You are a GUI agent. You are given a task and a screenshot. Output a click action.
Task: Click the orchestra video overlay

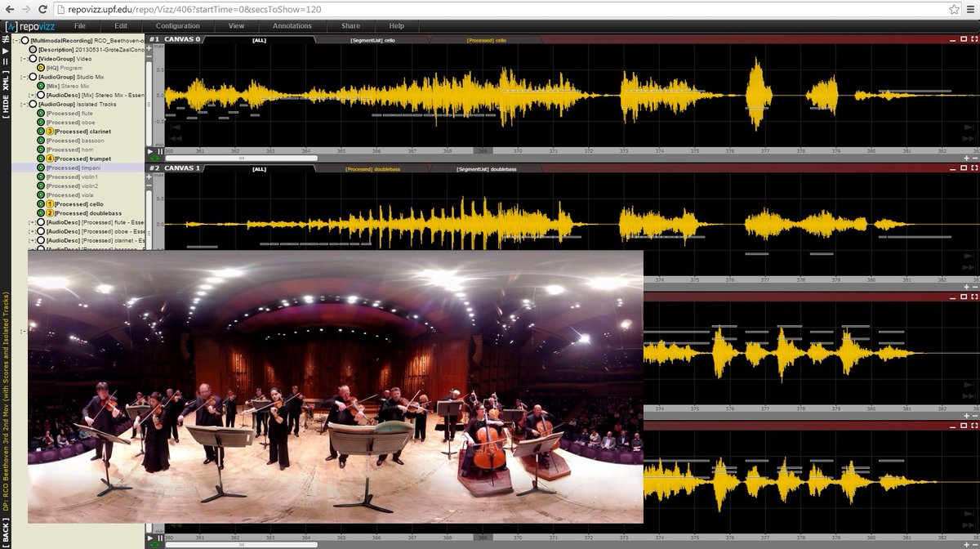click(336, 386)
